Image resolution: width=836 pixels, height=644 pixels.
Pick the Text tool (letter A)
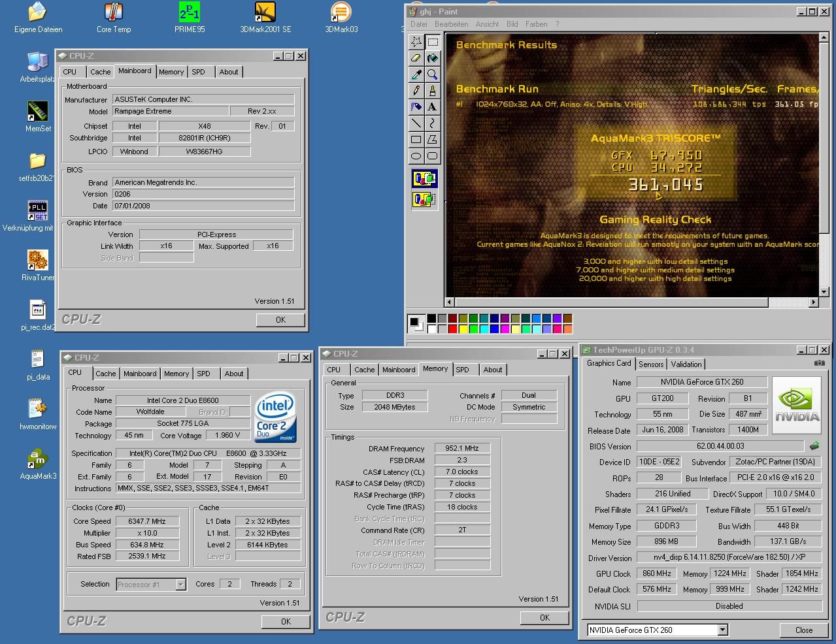(432, 107)
